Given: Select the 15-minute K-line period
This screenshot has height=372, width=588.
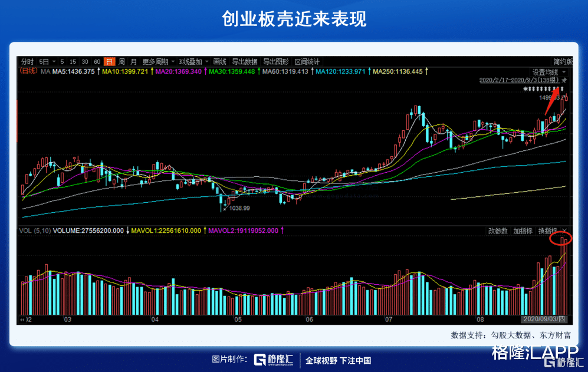Looking at the screenshot, I should point(73,61).
